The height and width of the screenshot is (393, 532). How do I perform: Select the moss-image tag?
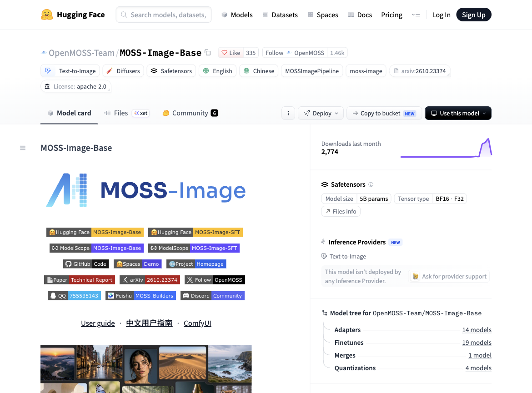tap(366, 71)
